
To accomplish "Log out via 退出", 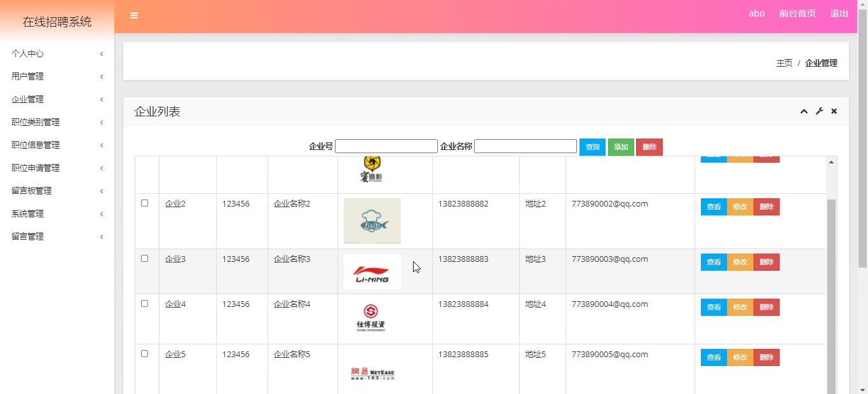I will (x=839, y=13).
